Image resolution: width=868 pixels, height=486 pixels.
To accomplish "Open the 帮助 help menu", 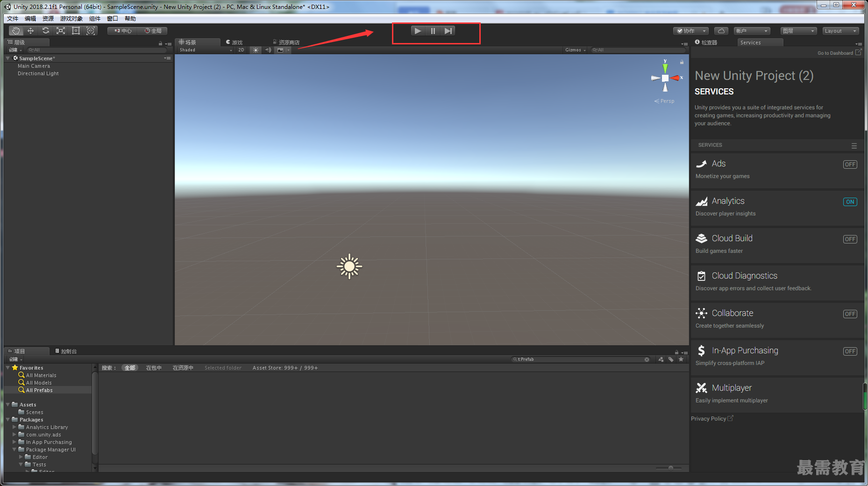I will (130, 19).
